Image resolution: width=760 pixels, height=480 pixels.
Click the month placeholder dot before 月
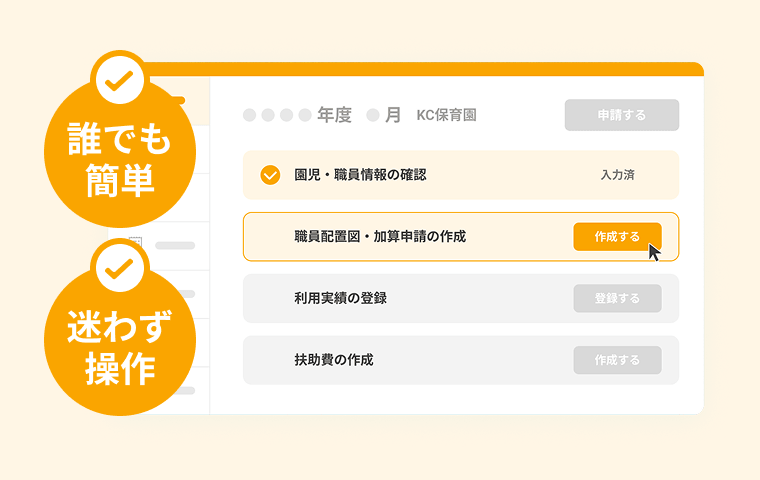(x=372, y=115)
